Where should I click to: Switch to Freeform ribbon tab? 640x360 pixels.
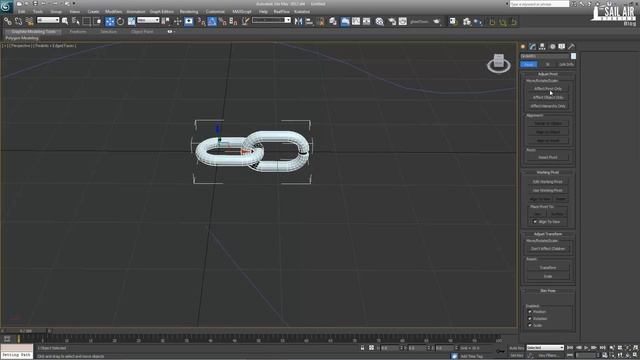[78, 31]
